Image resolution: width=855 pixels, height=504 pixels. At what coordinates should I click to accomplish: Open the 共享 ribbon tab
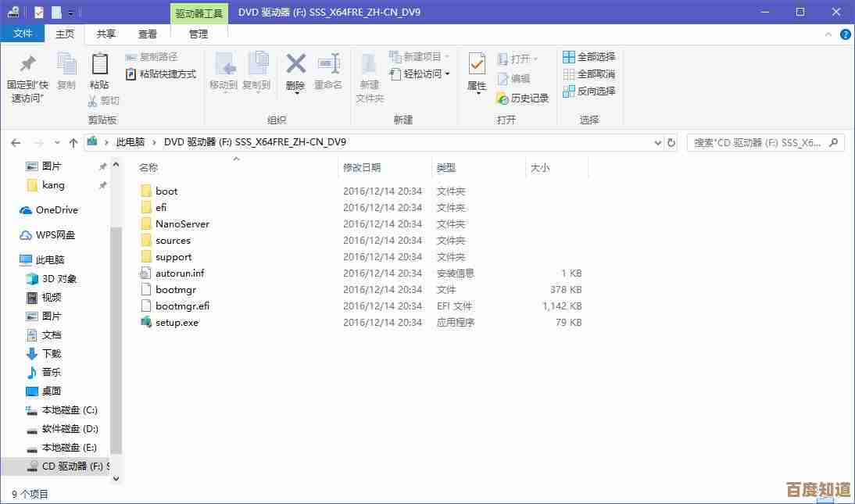pyautogui.click(x=106, y=34)
